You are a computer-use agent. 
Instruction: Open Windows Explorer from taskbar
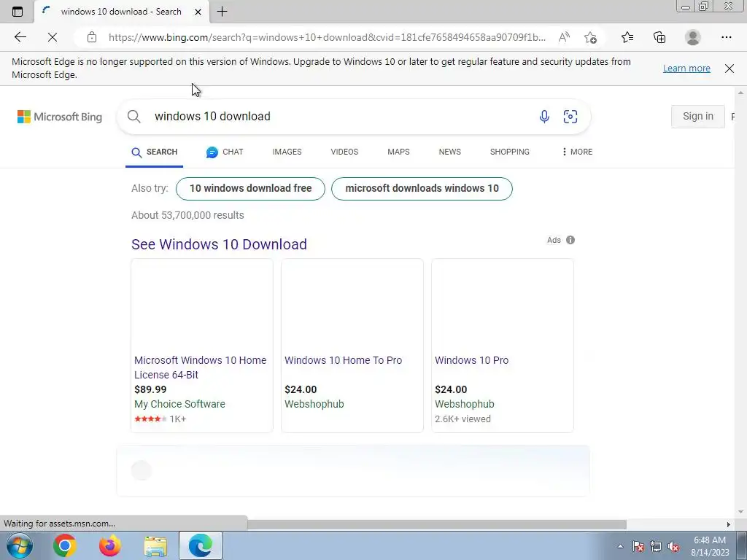(x=155, y=545)
